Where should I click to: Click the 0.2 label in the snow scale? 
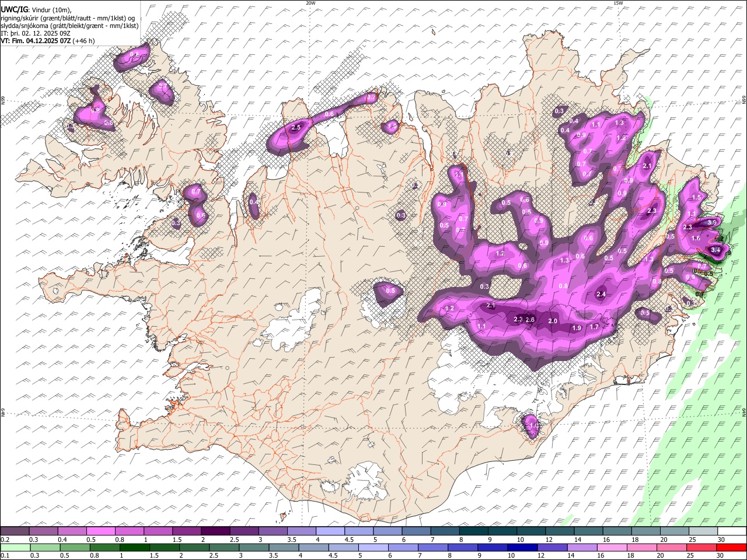pyautogui.click(x=4, y=540)
